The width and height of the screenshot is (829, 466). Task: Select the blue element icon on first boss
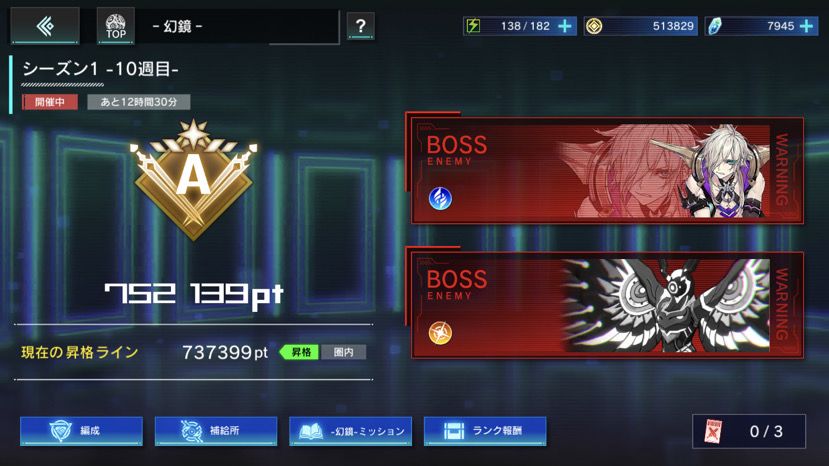440,199
